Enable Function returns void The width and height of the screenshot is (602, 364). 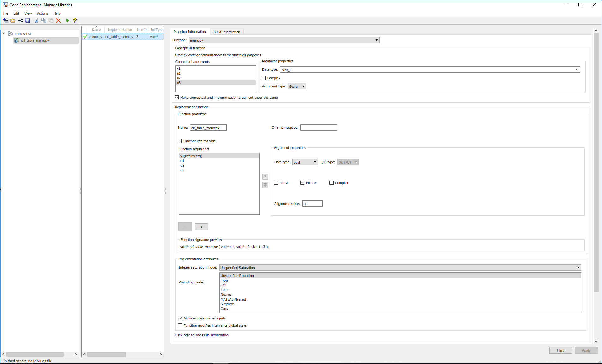(x=180, y=141)
